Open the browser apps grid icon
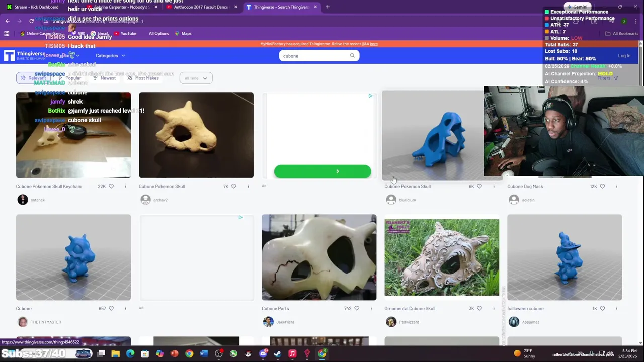The width and height of the screenshot is (644, 362). coord(7,34)
